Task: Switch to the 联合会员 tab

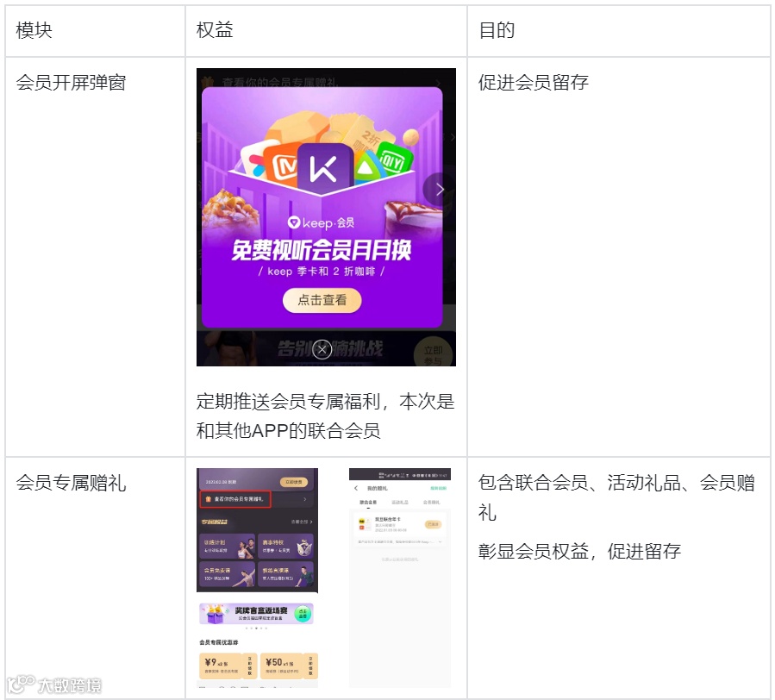Action: point(367,503)
